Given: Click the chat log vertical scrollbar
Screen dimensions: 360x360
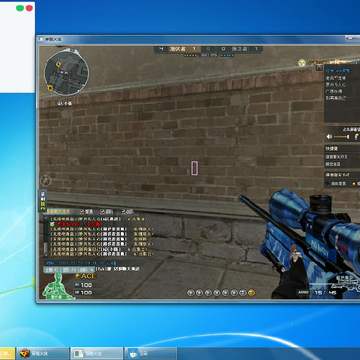Looking at the screenshot, I should tap(46, 237).
